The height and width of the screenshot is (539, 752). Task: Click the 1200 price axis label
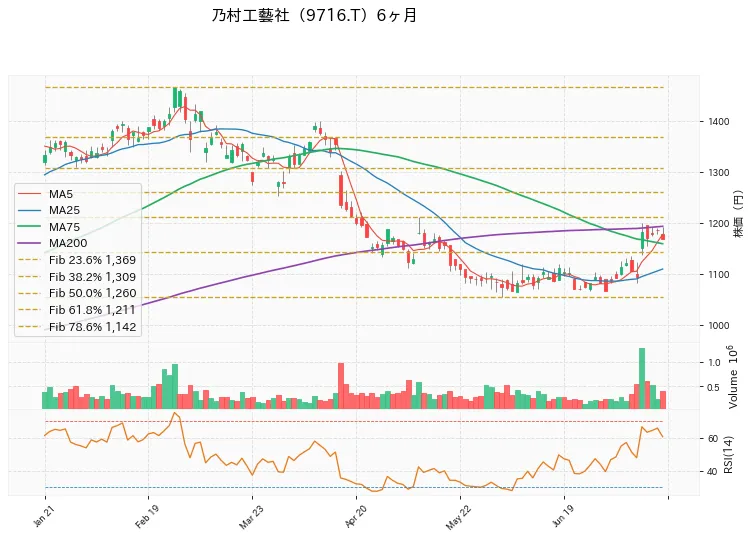pos(718,223)
